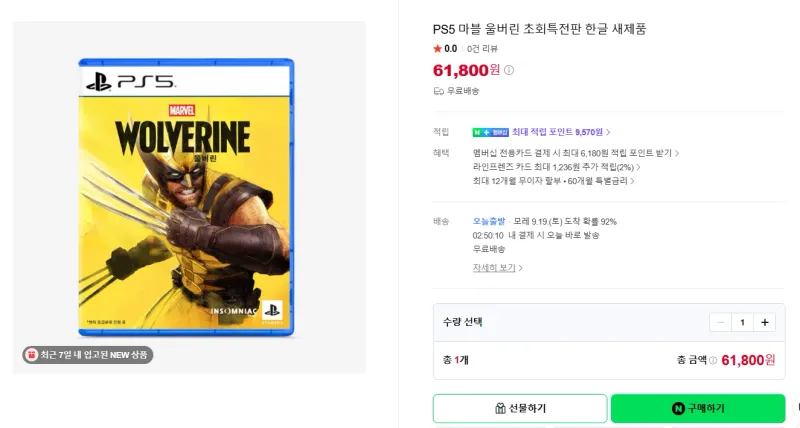
Task: Click the price info circle icon
Action: pos(509,70)
